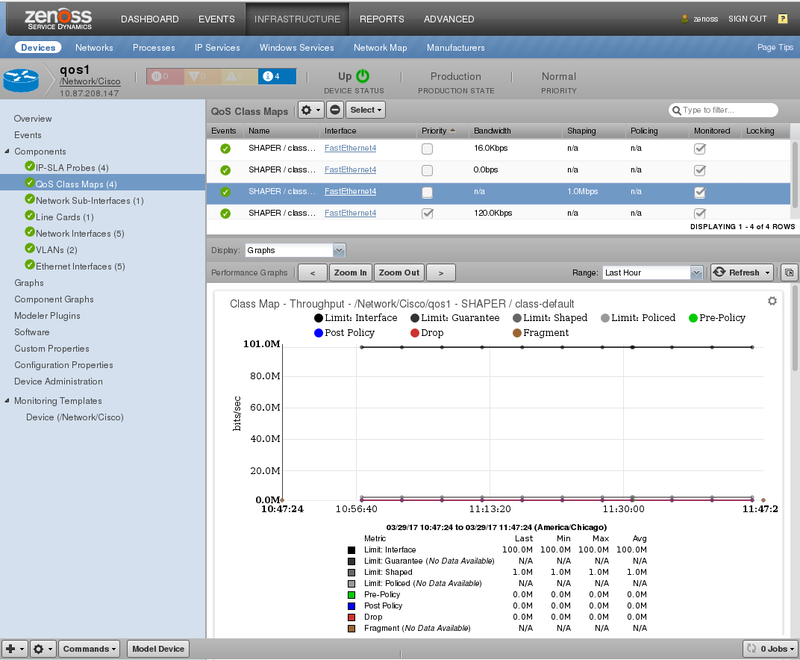Click the delete component minus icon

click(335, 110)
